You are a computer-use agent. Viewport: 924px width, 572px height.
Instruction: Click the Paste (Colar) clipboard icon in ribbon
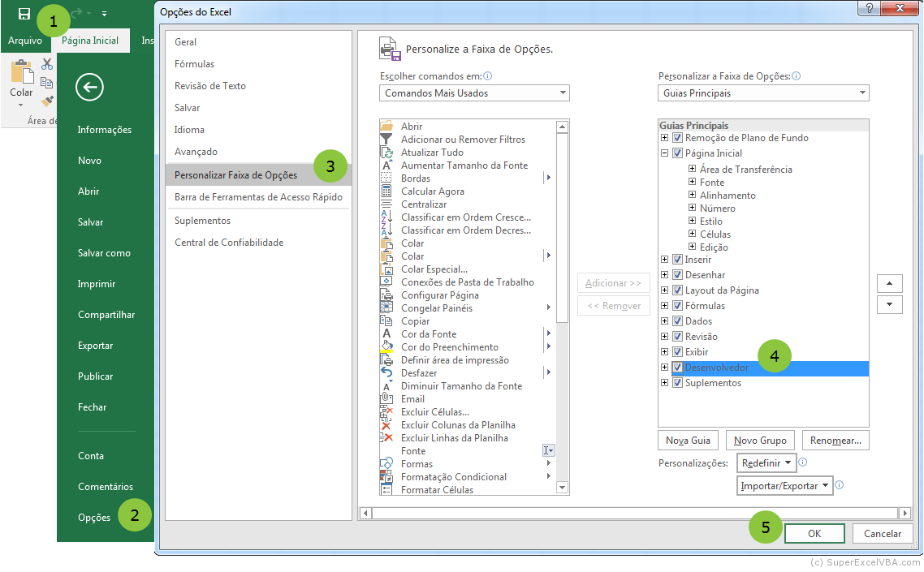22,72
